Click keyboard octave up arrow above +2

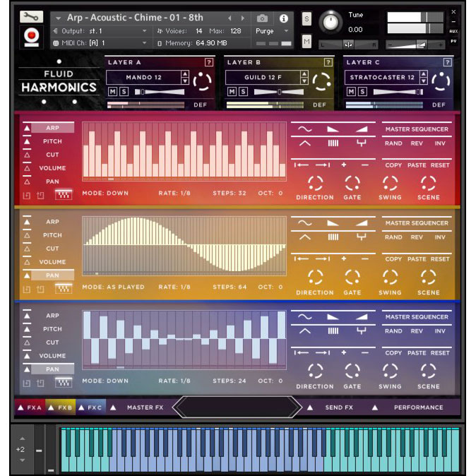pos(22,439)
